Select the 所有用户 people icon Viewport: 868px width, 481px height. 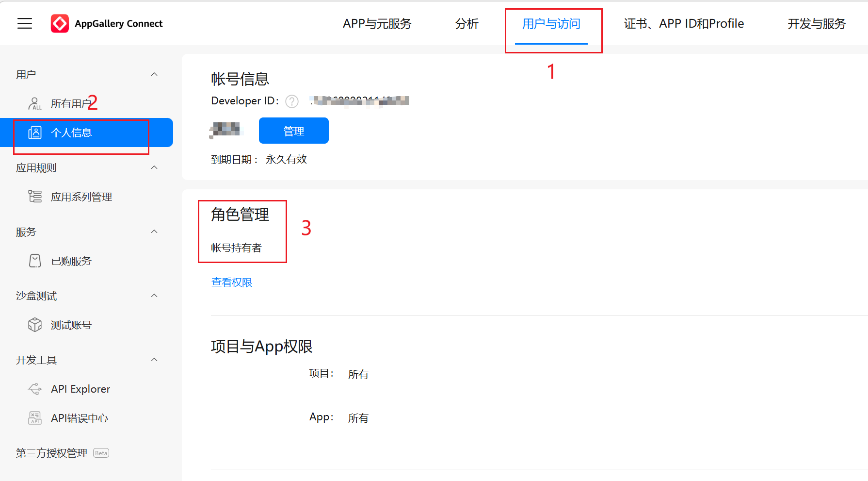tap(34, 103)
